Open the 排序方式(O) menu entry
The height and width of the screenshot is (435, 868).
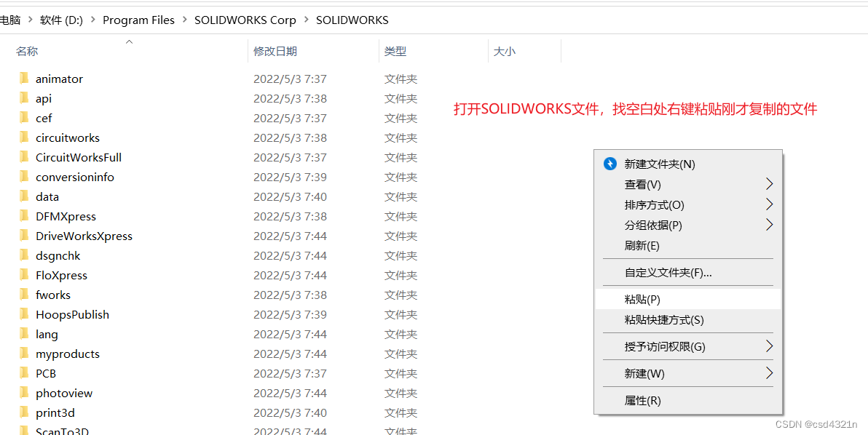pos(687,204)
